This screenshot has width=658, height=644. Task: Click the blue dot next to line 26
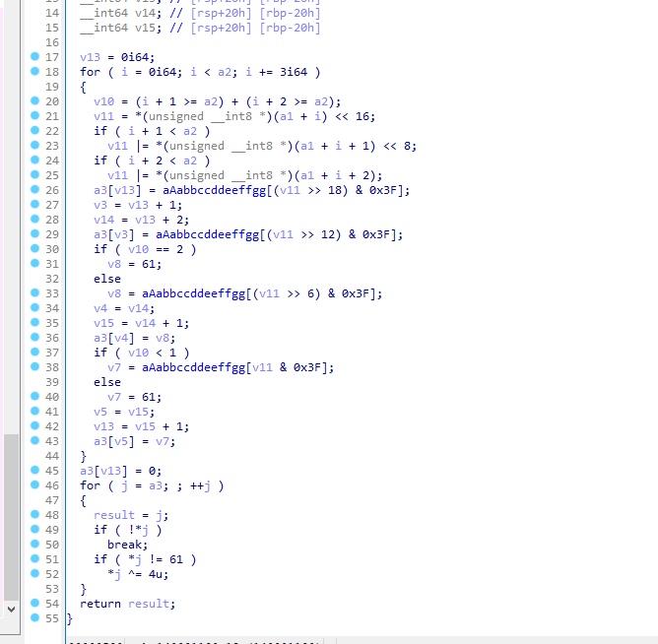pyautogui.click(x=35, y=190)
